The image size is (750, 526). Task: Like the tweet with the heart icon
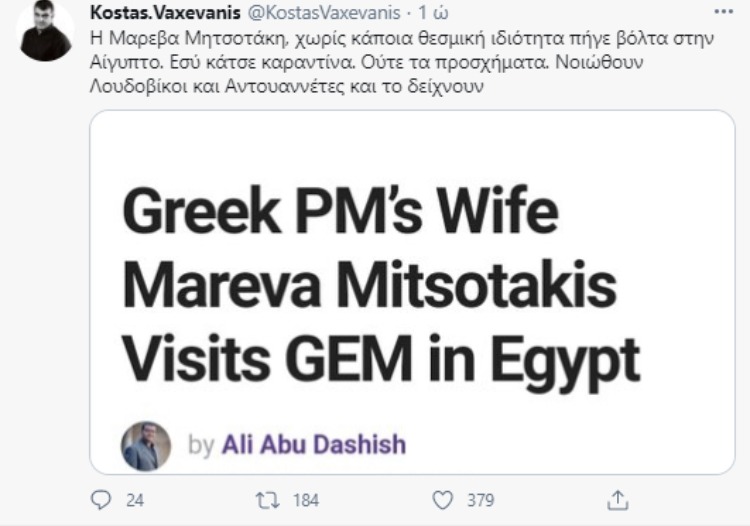[x=441, y=497]
